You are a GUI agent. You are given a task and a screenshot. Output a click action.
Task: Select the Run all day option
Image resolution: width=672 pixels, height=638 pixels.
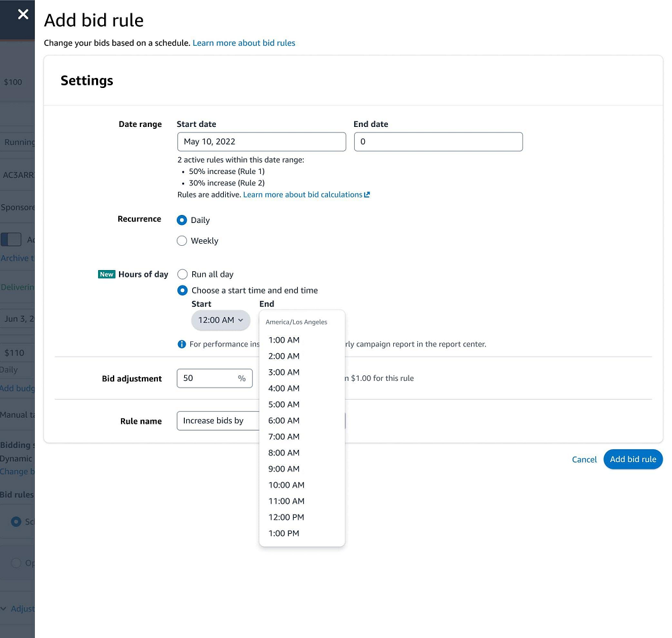click(x=182, y=274)
